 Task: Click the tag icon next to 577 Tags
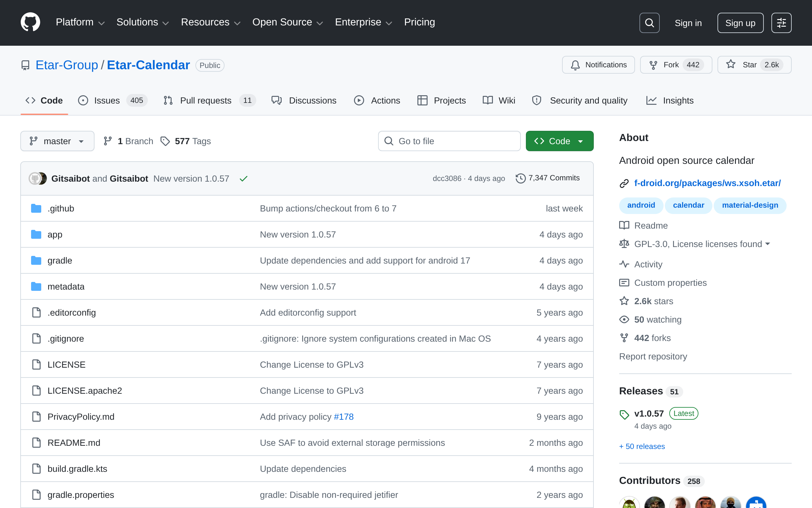pos(165,141)
